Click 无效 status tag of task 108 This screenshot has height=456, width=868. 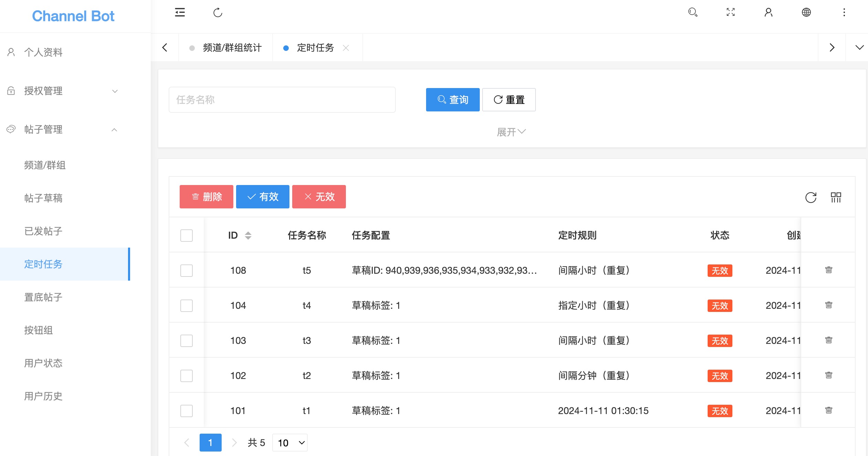point(720,271)
